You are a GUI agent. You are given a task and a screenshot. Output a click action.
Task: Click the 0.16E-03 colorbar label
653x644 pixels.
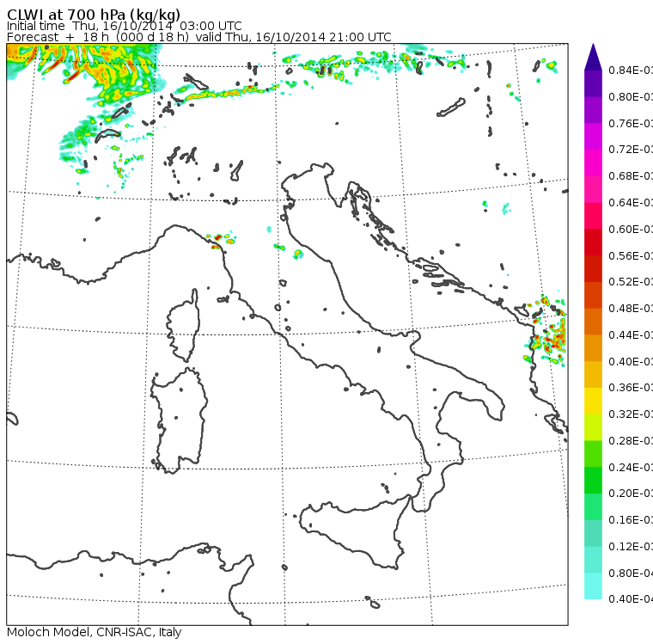click(x=631, y=520)
